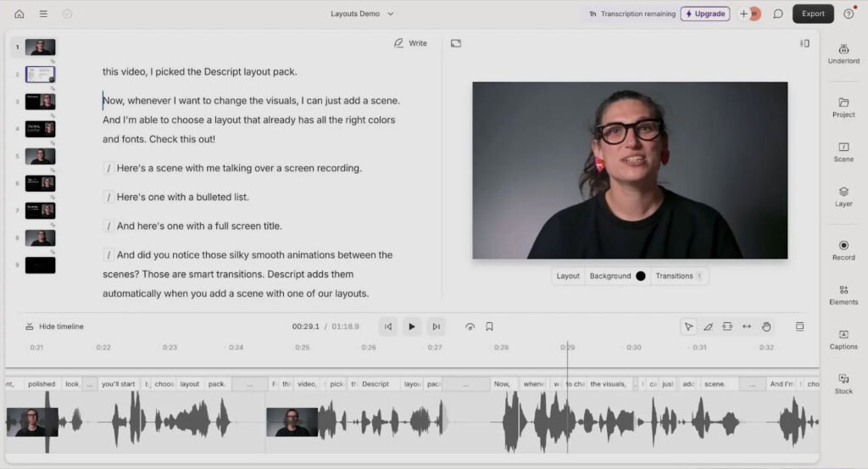Skip to next scene

tap(437, 327)
